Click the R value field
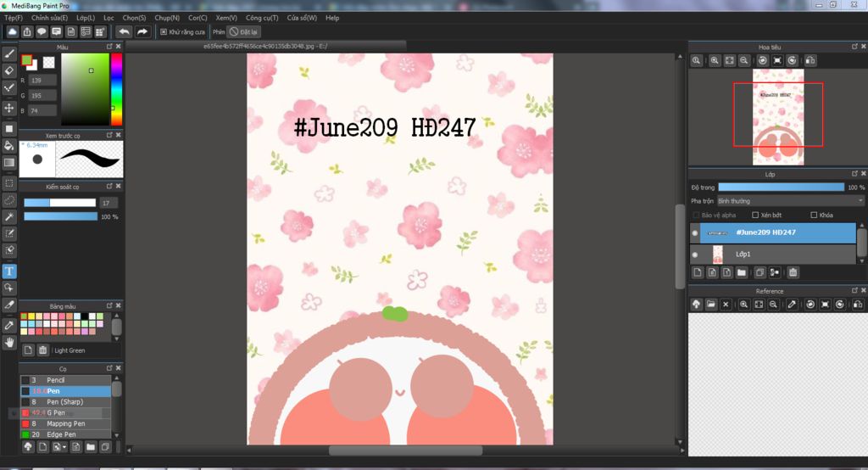Screen dimensions: 868x470 [42, 81]
